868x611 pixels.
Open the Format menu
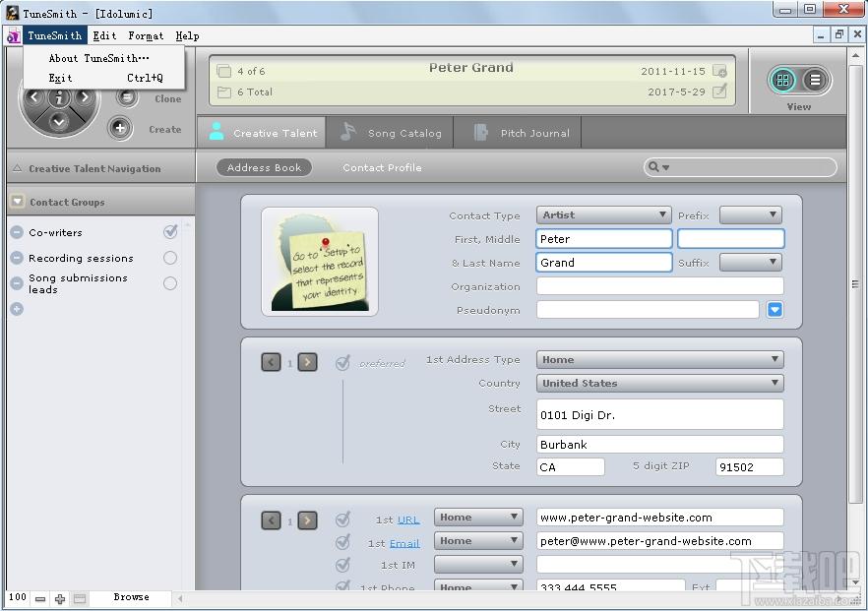coord(146,36)
